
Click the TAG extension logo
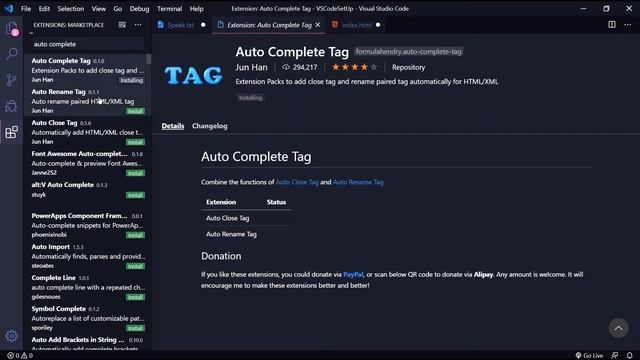pos(193,76)
